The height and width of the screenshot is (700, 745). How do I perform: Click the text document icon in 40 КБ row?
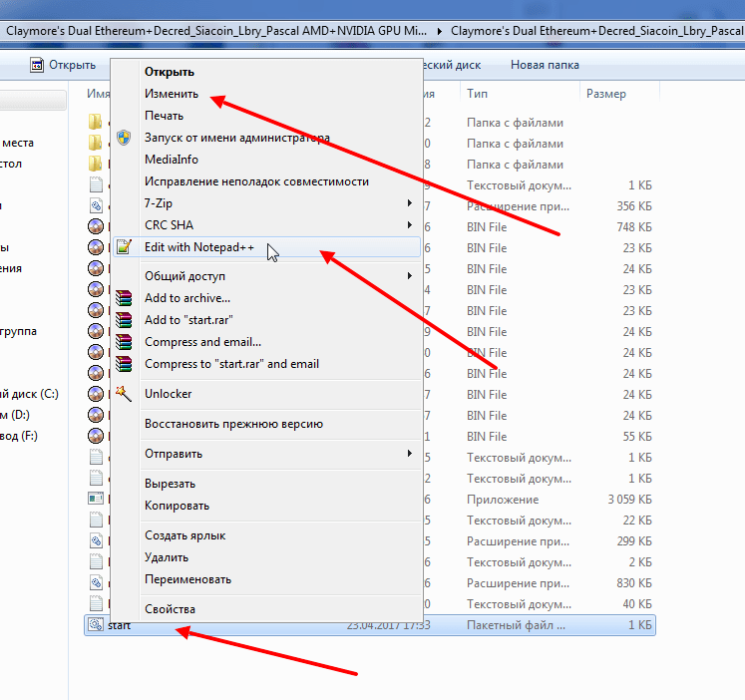[x=96, y=603]
